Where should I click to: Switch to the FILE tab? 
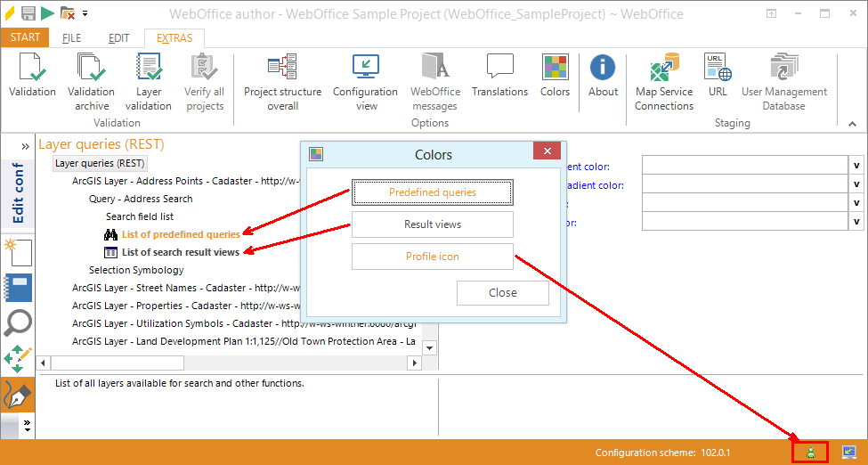pyautogui.click(x=71, y=37)
